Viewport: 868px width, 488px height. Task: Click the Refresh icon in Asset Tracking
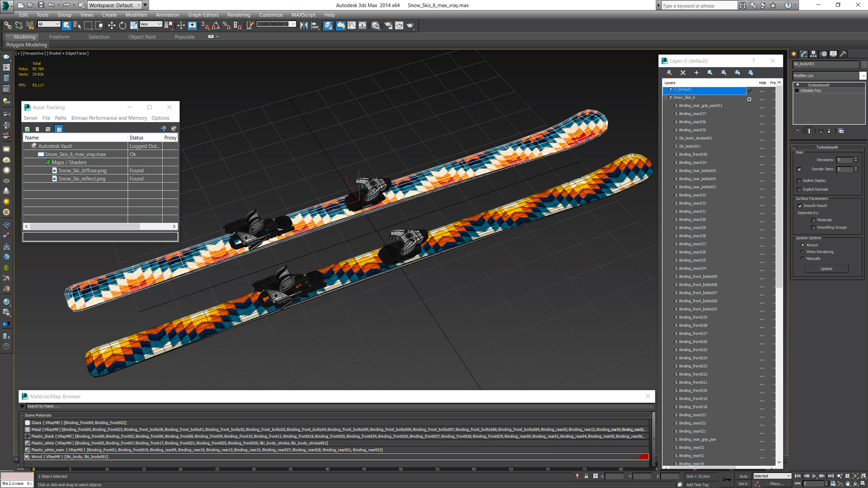27,129
